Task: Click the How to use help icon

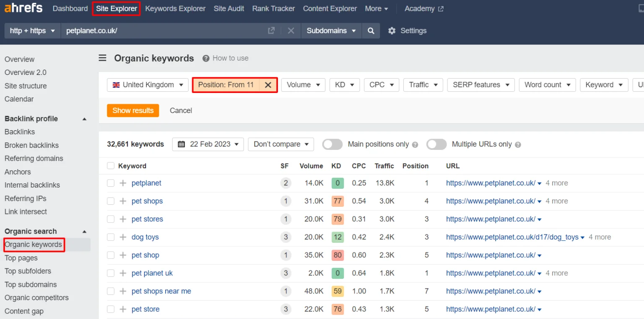Action: click(x=206, y=58)
